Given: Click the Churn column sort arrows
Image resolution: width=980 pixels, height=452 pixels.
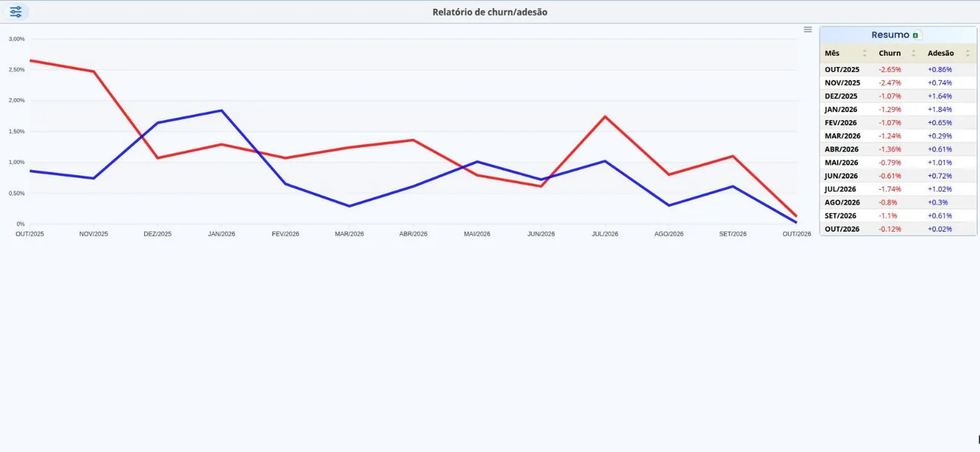Looking at the screenshot, I should (x=913, y=53).
